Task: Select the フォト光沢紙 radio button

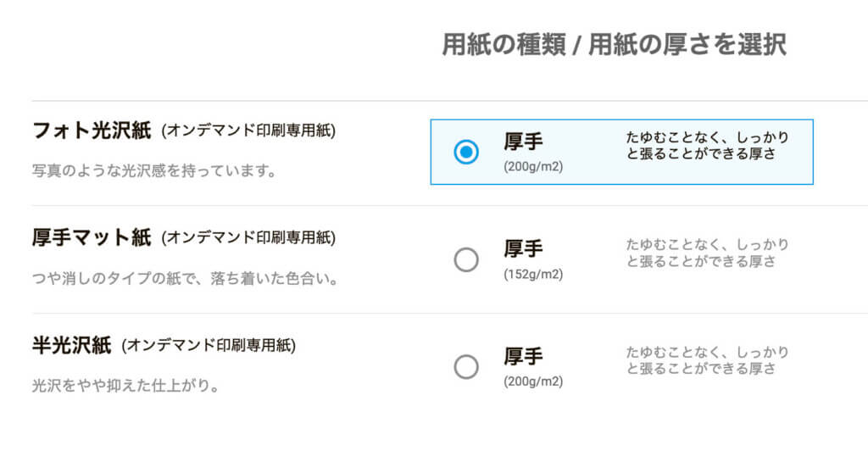Action: click(x=466, y=153)
